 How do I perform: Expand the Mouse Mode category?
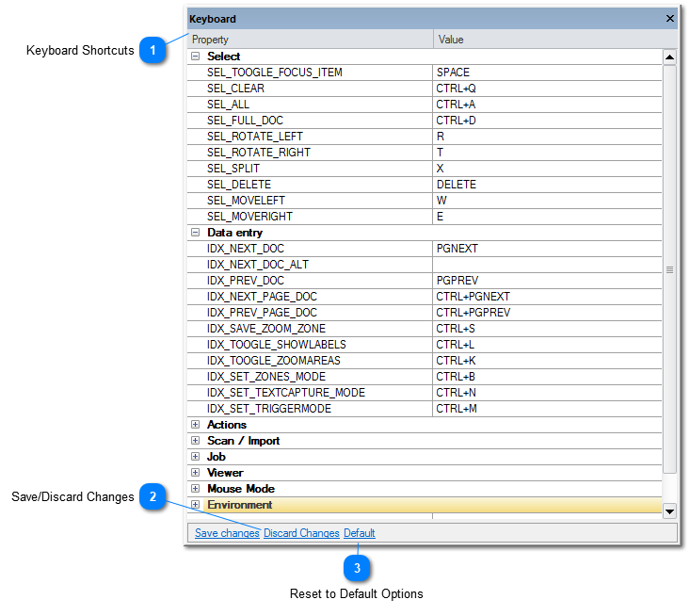196,489
